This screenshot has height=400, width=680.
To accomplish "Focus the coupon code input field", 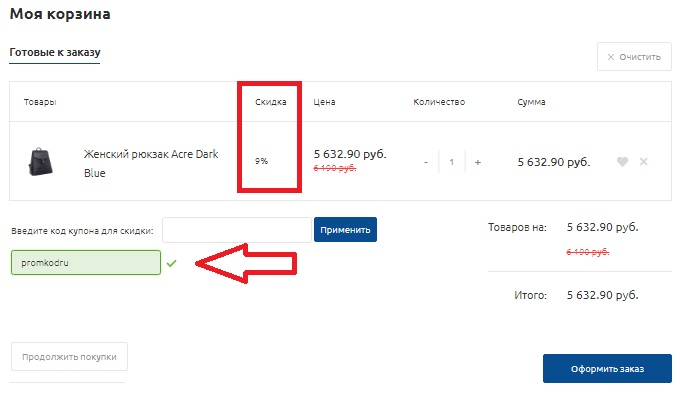I will (x=237, y=230).
